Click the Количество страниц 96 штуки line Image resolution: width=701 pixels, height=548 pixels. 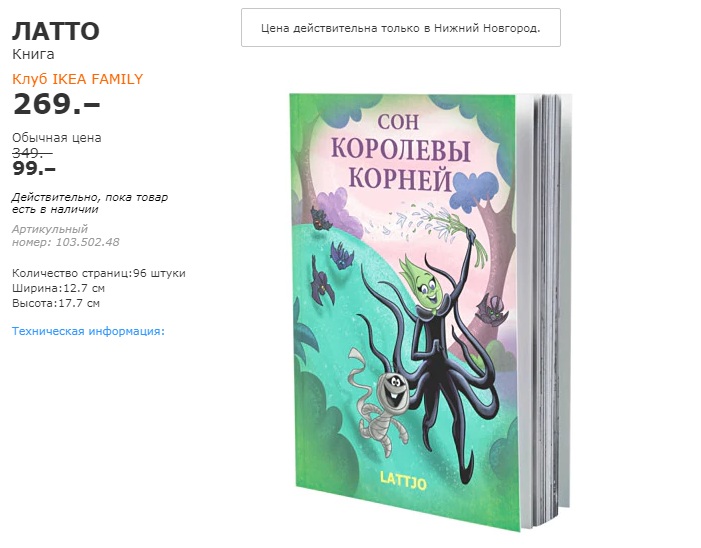point(98,273)
